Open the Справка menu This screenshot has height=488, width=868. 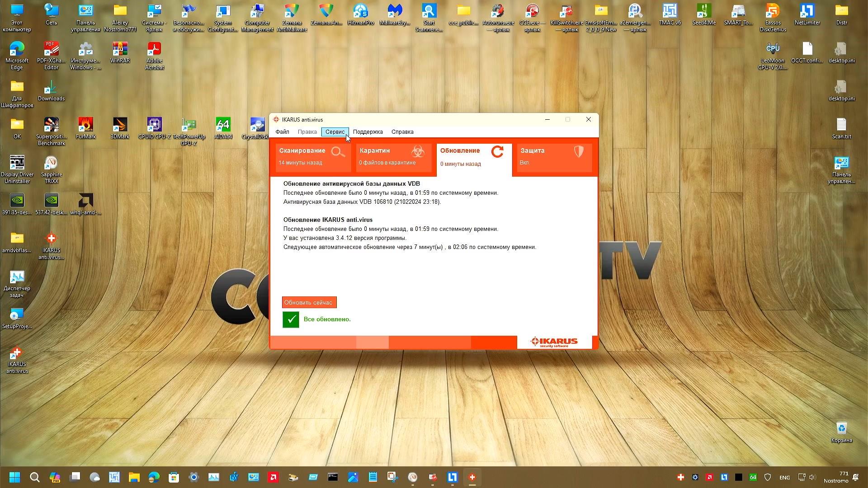click(402, 132)
